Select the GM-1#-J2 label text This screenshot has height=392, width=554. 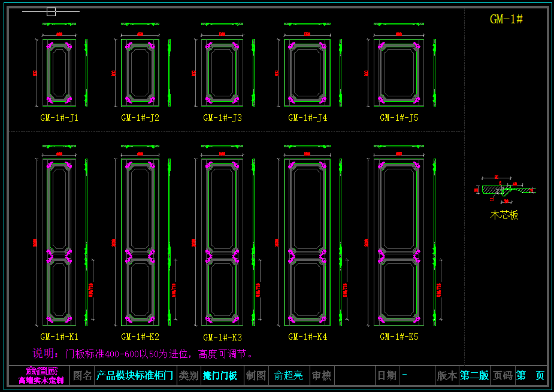tap(140, 118)
